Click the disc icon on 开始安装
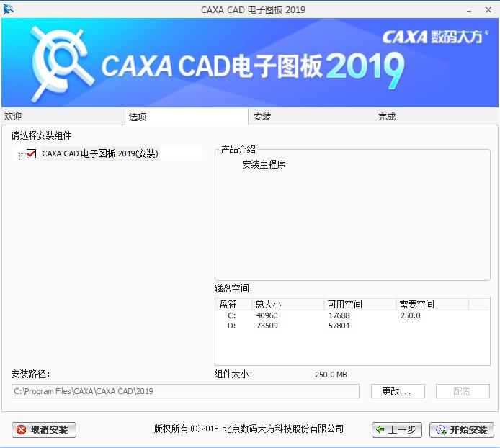Image resolution: width=500 pixels, height=448 pixels. [x=441, y=430]
